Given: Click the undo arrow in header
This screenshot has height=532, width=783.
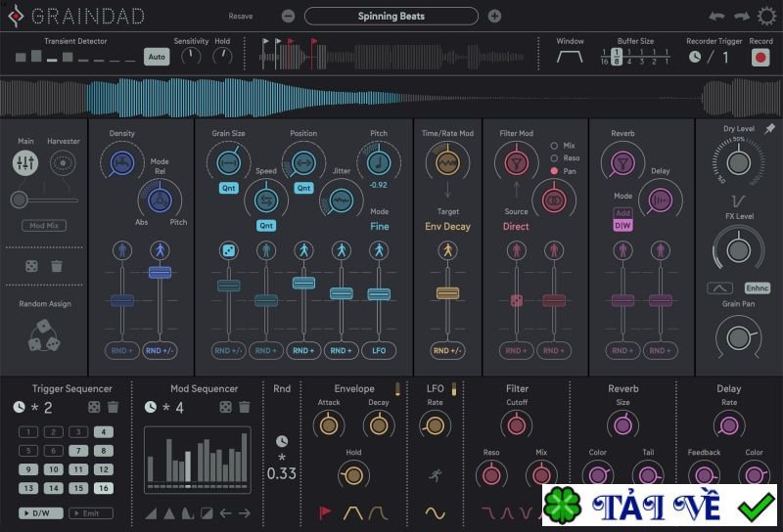Looking at the screenshot, I should click(x=716, y=16).
